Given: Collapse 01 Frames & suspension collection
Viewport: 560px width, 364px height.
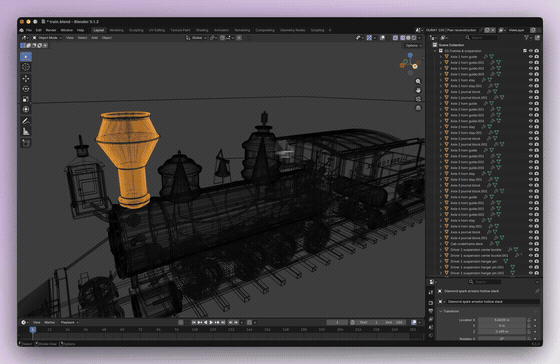Looking at the screenshot, I should (x=435, y=51).
